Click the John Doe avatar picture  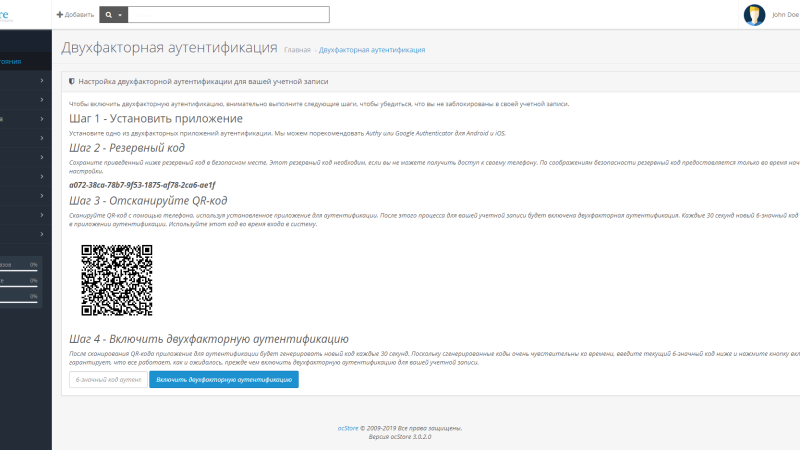point(754,15)
